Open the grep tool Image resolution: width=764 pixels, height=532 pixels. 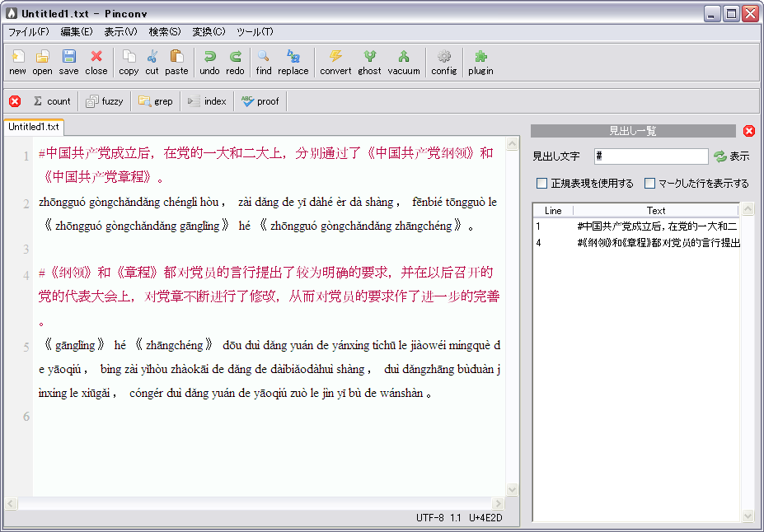tap(156, 101)
